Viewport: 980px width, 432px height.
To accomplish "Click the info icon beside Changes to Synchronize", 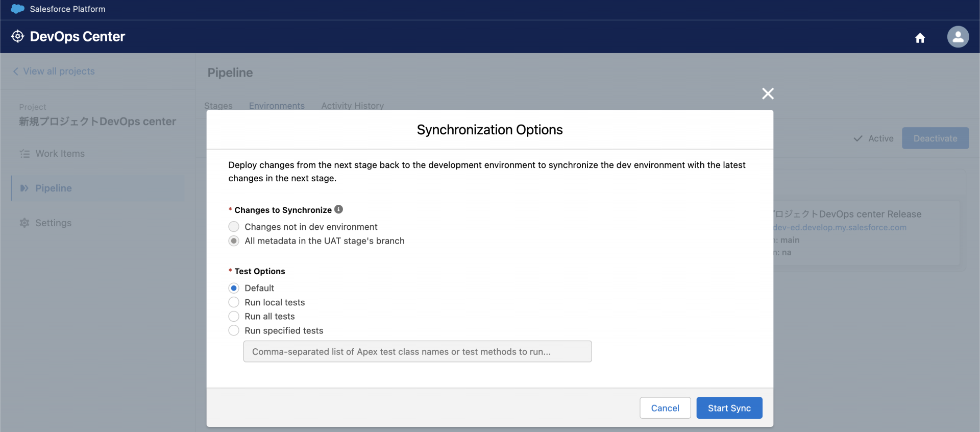I will (x=339, y=209).
